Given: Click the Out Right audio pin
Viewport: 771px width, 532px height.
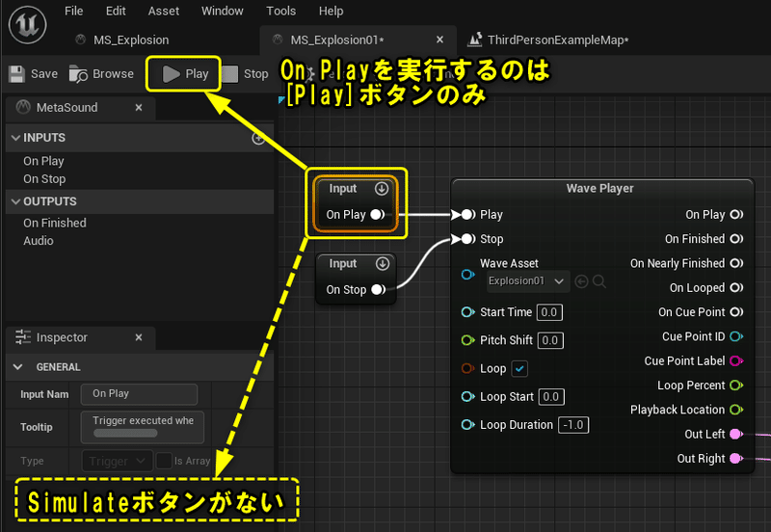Looking at the screenshot, I should coord(736,458).
